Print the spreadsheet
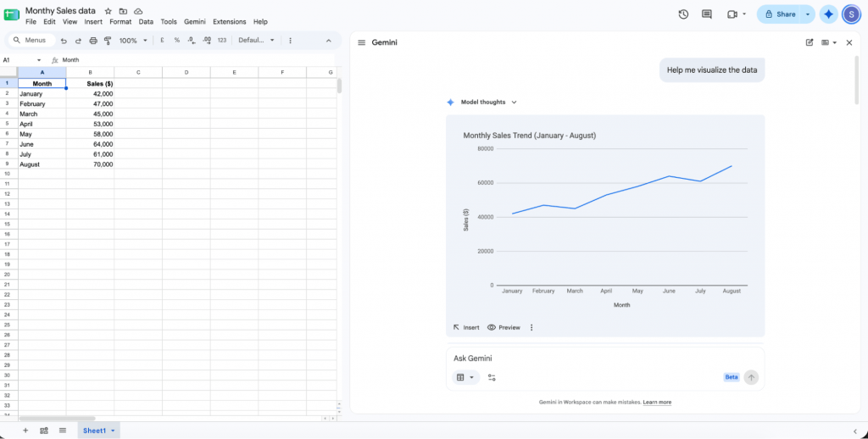This screenshot has width=868, height=439. coord(93,41)
